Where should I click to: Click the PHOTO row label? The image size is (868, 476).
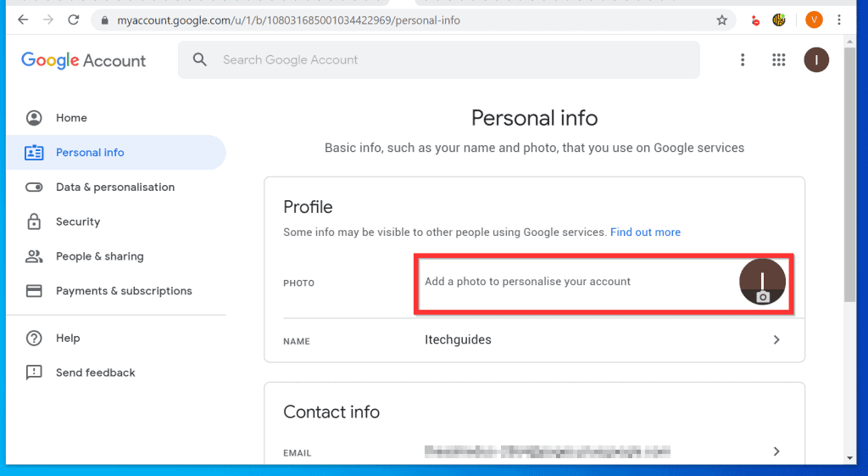(299, 283)
